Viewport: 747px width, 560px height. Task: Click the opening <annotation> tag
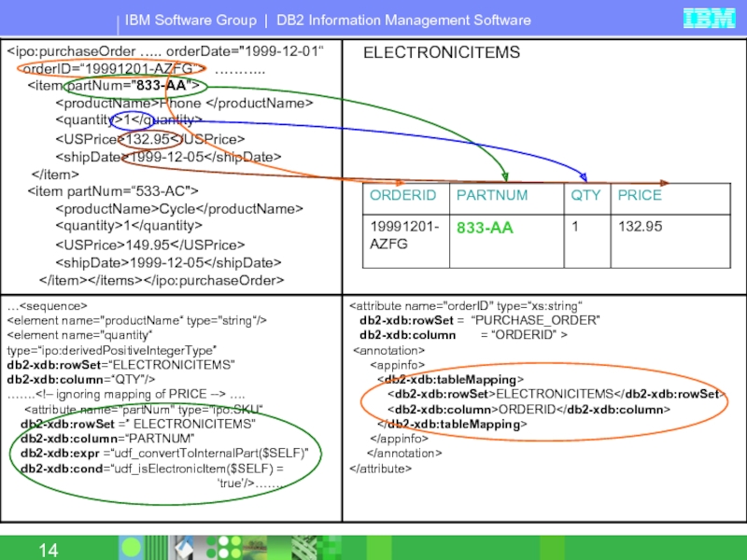(388, 351)
